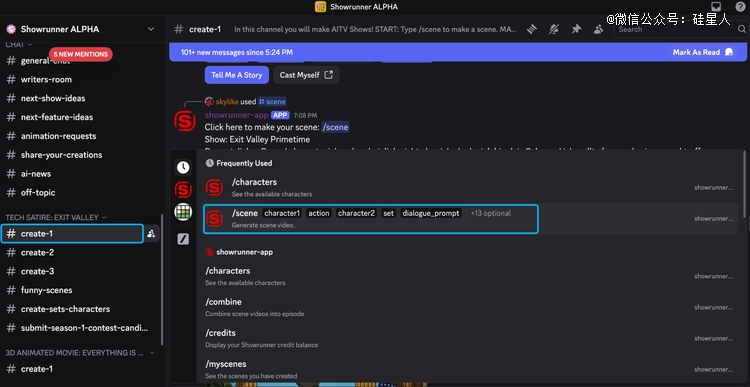This screenshot has height=387, width=750.
Task: Click the dialogue_prompt parameter tag
Action: [x=430, y=213]
